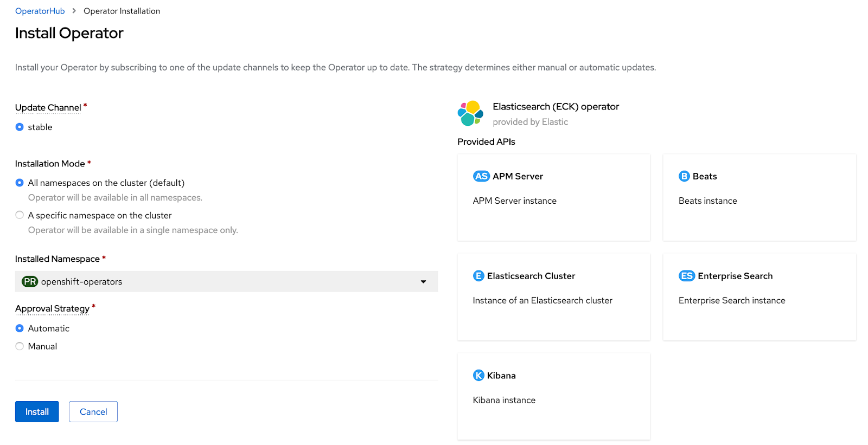Open the Kibana API card
868x445 pixels.
(554, 397)
